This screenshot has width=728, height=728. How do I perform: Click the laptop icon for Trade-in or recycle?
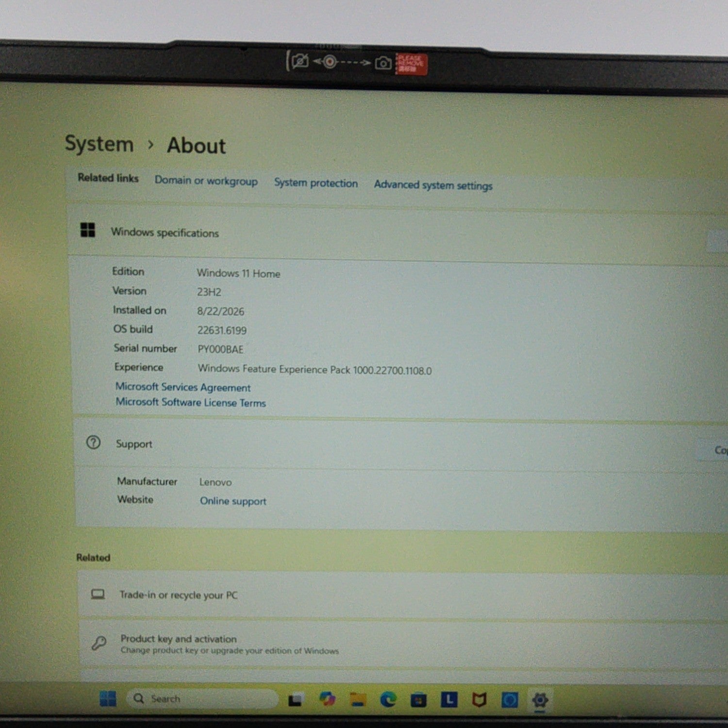pyautogui.click(x=98, y=594)
